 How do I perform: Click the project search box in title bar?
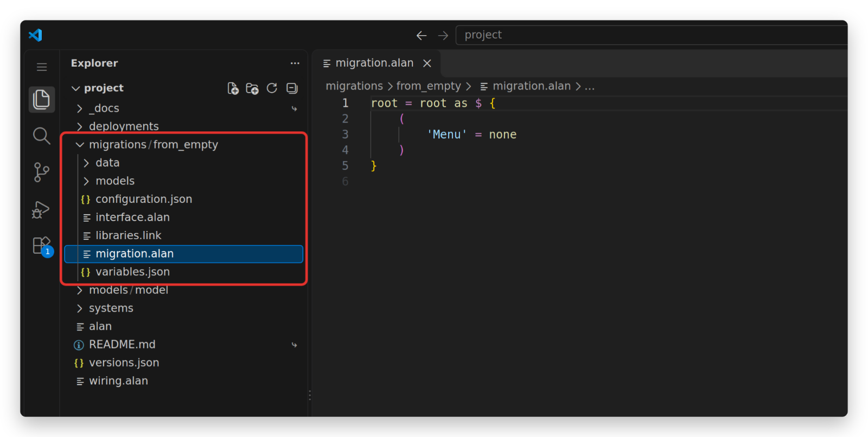coord(651,35)
